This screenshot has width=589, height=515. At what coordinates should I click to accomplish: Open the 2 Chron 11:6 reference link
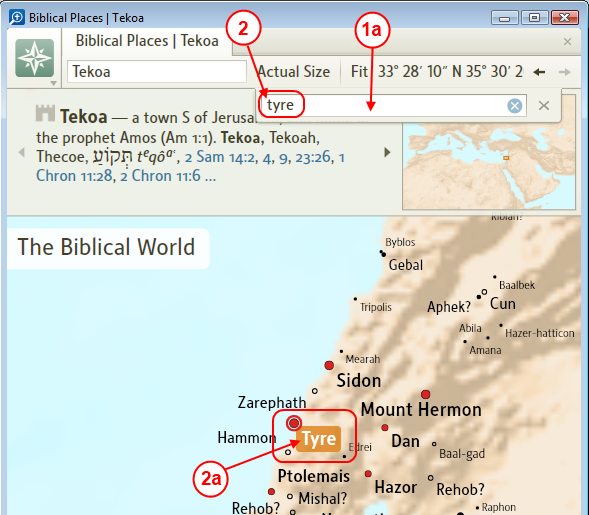click(x=160, y=176)
